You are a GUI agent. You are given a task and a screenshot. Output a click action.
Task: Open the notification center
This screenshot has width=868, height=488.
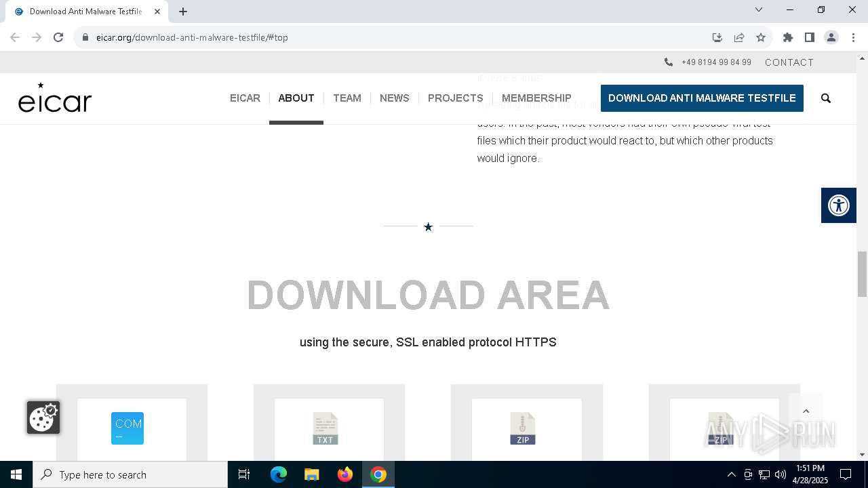point(846,474)
